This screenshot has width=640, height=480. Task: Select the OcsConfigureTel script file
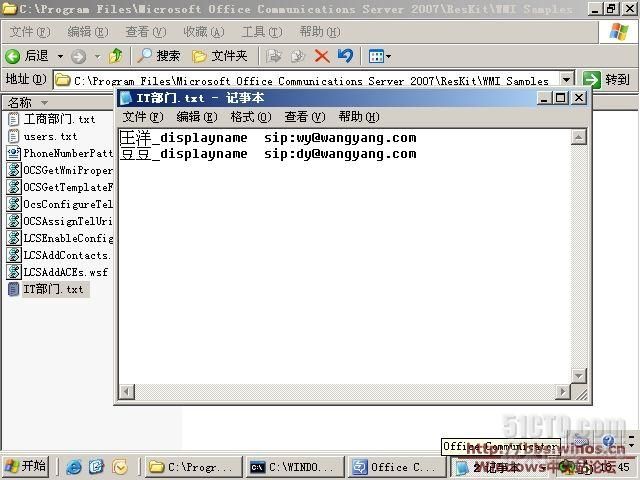point(60,204)
